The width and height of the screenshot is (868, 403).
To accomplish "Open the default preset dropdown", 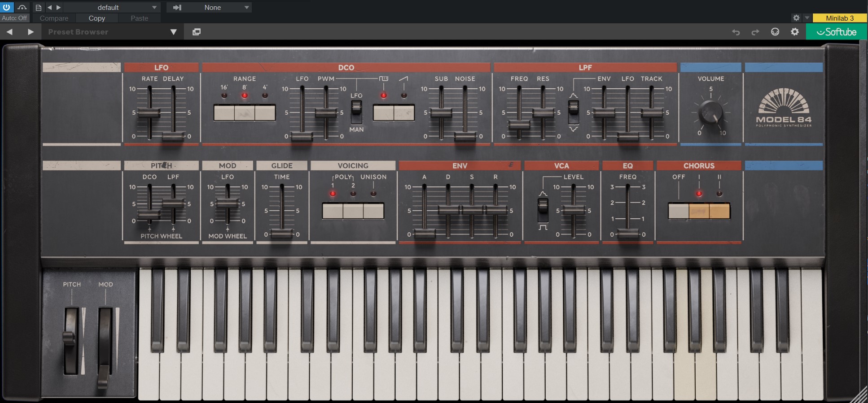I will coord(113,8).
